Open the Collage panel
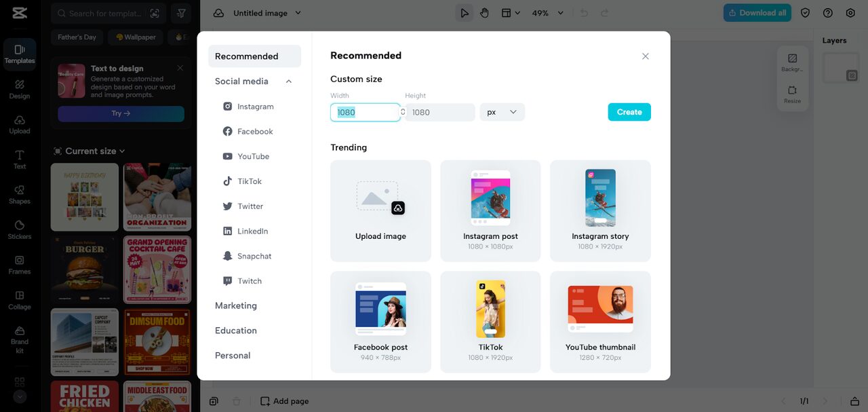 click(20, 299)
